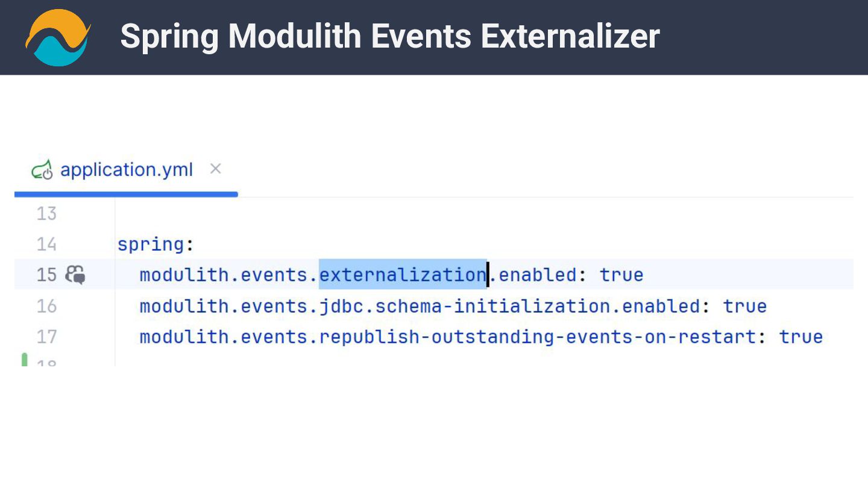Click the Spring file icon on application.yml tab
This screenshot has height=488, width=868.
pyautogui.click(x=42, y=170)
